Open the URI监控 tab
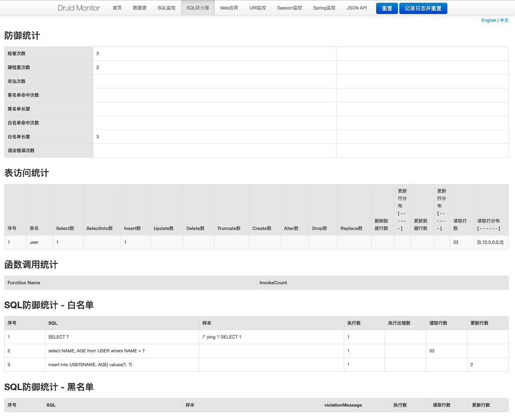 click(257, 8)
